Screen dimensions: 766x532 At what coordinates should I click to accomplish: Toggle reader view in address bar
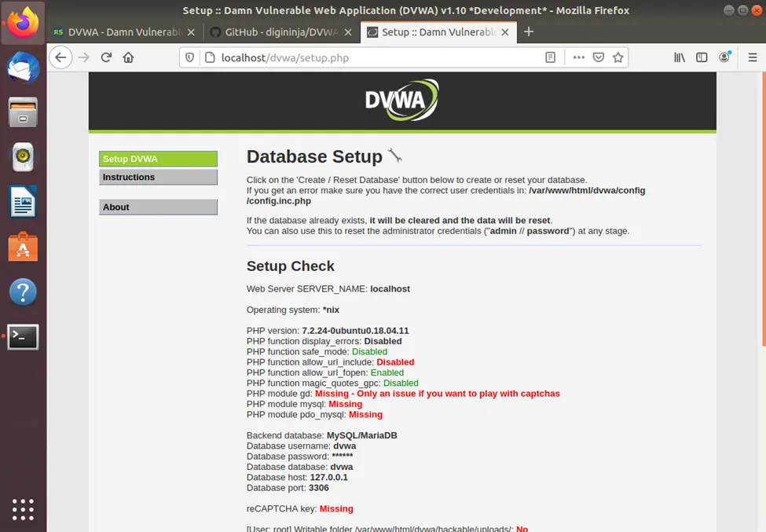pyautogui.click(x=550, y=57)
